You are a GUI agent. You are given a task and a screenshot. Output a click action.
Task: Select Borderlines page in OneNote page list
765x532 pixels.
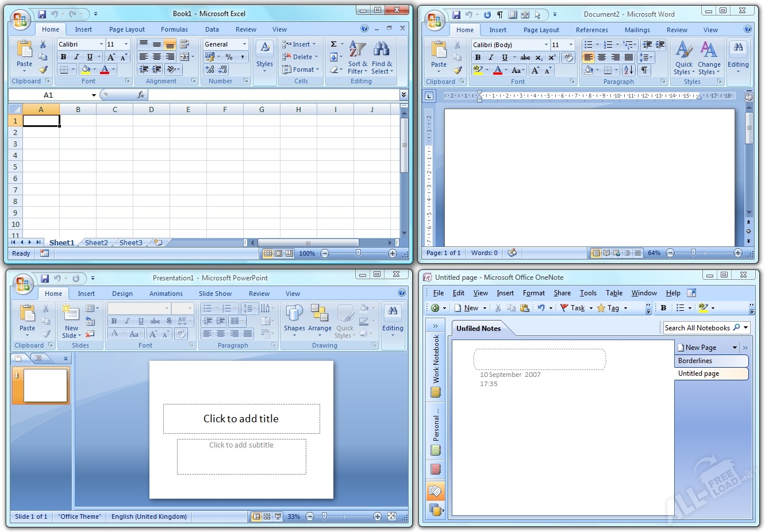[x=712, y=361]
